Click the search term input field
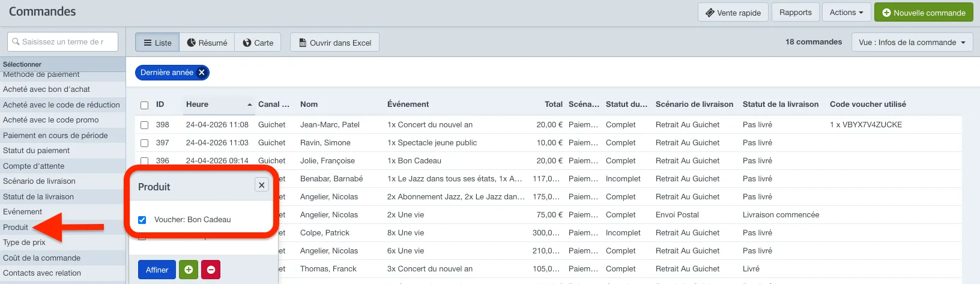Screen dimensions: 980x284 [62, 41]
